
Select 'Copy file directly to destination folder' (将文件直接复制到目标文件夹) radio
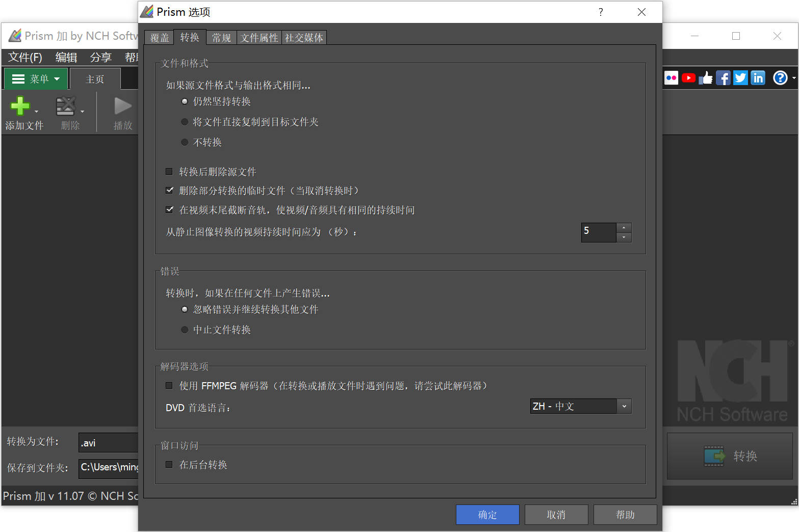point(185,122)
